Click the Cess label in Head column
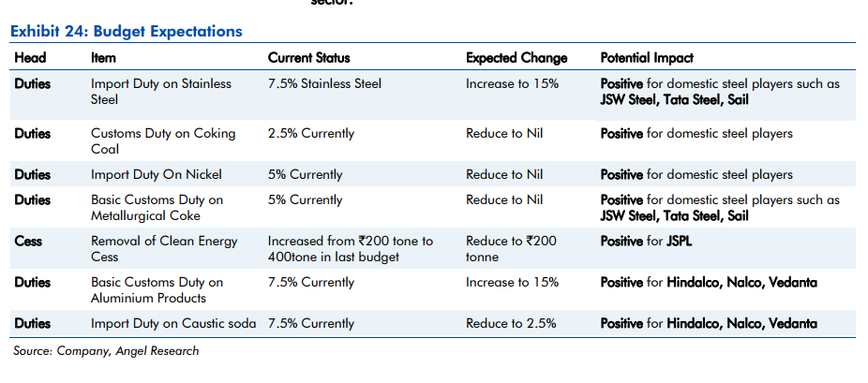 coord(28,241)
